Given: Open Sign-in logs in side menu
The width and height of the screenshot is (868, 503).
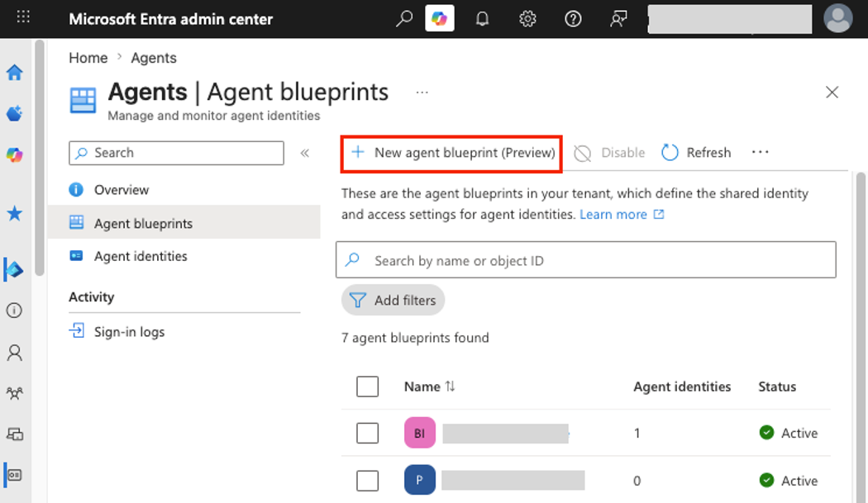Looking at the screenshot, I should click(184, 331).
